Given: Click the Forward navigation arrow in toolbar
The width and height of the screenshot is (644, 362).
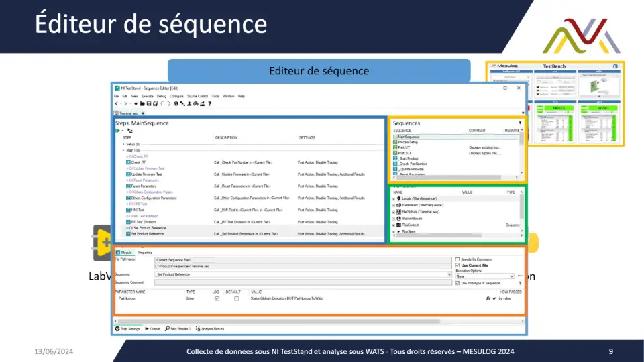Looking at the screenshot, I should tap(125, 104).
